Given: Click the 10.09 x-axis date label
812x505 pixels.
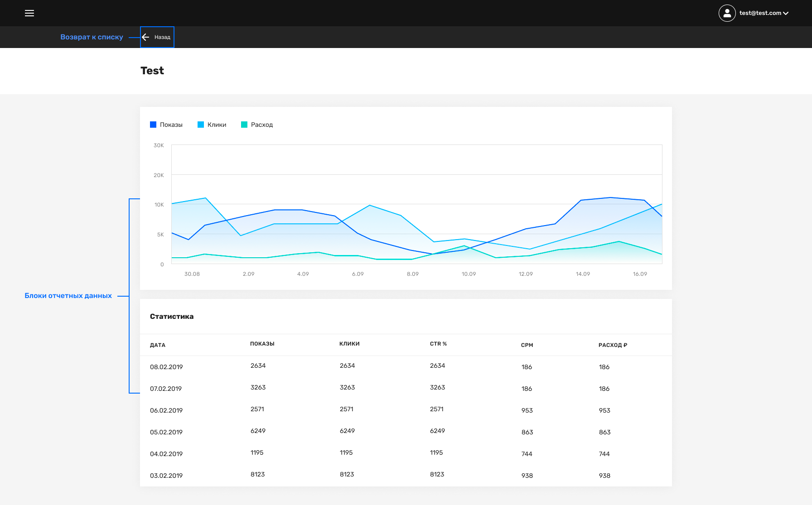Looking at the screenshot, I should click(x=469, y=274).
